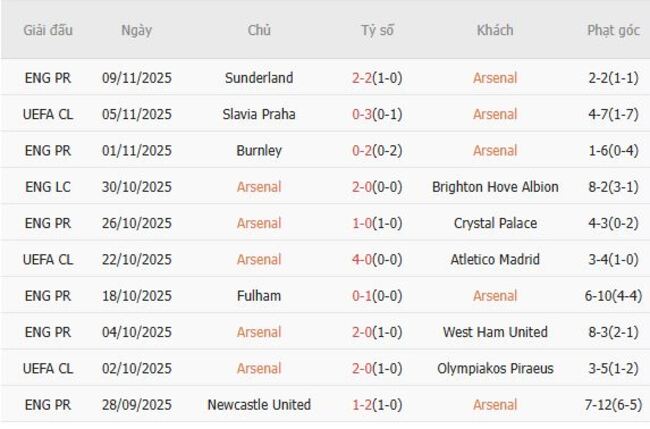Click the "Phạt góc" corners column header

click(613, 30)
